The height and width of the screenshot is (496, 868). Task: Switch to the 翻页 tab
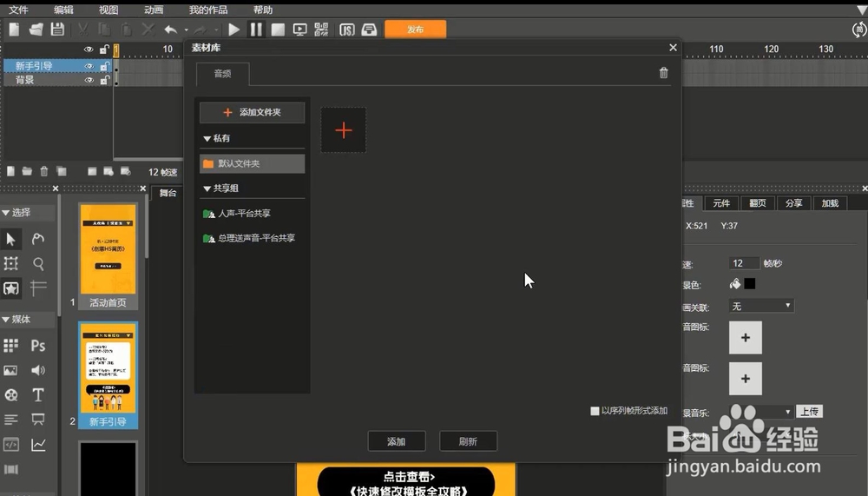click(757, 203)
